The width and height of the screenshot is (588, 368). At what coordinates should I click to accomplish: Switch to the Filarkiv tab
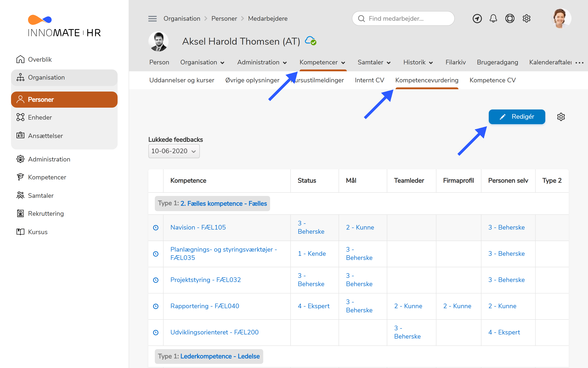coord(455,62)
